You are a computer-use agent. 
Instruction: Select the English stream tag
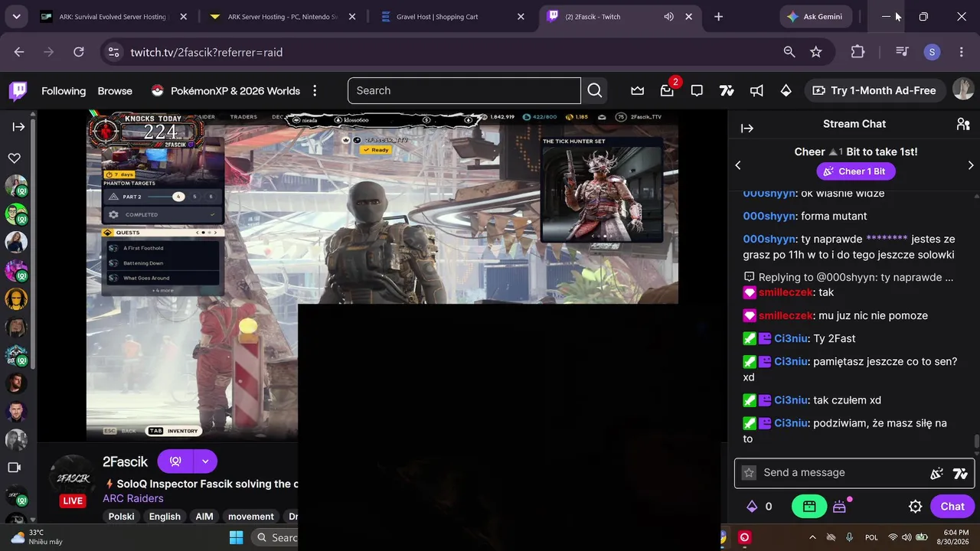pos(165,517)
